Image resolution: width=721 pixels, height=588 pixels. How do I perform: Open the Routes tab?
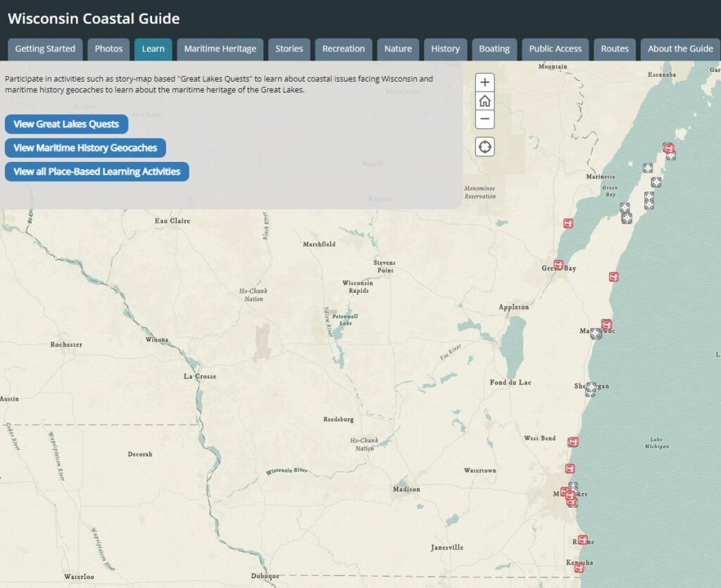pyautogui.click(x=614, y=49)
